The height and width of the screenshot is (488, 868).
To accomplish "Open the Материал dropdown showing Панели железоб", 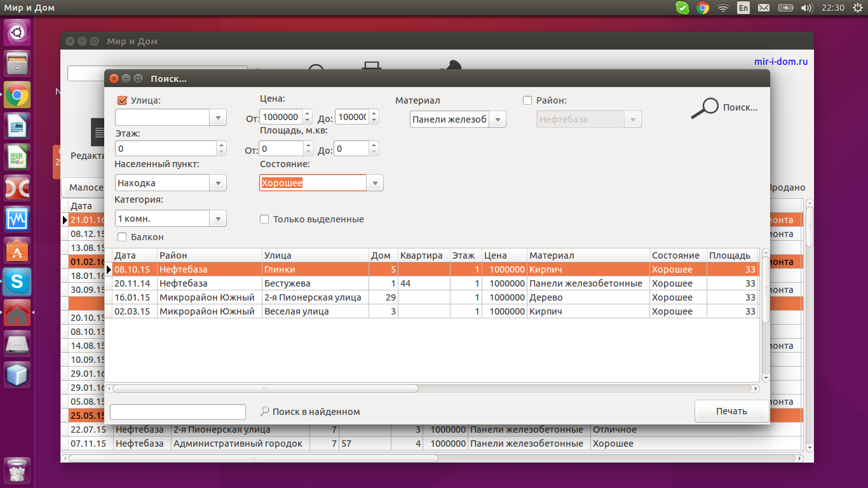I will pyautogui.click(x=498, y=119).
